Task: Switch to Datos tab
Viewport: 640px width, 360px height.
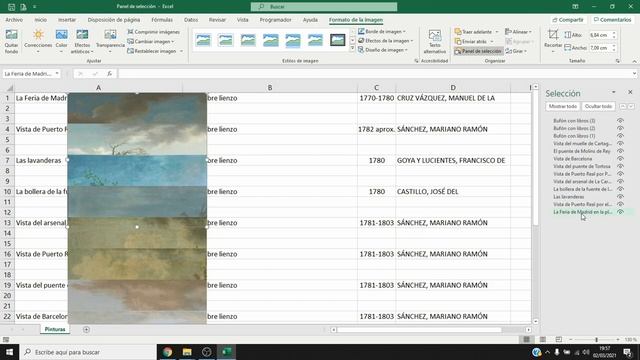Action: click(x=191, y=20)
